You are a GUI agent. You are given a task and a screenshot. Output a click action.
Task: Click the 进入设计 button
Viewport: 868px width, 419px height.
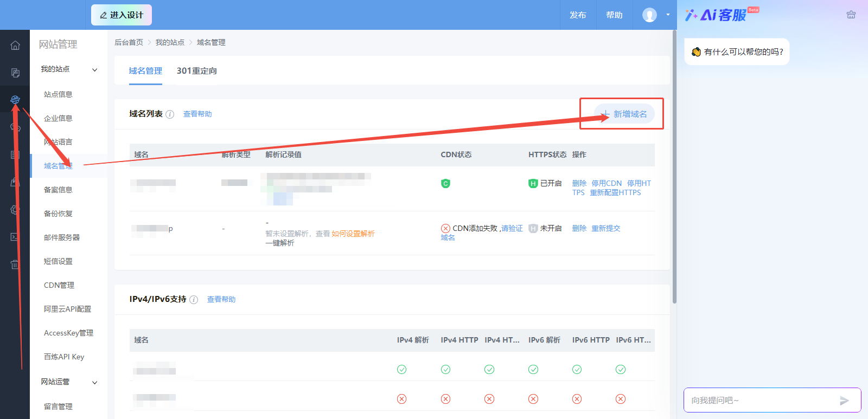[122, 15]
